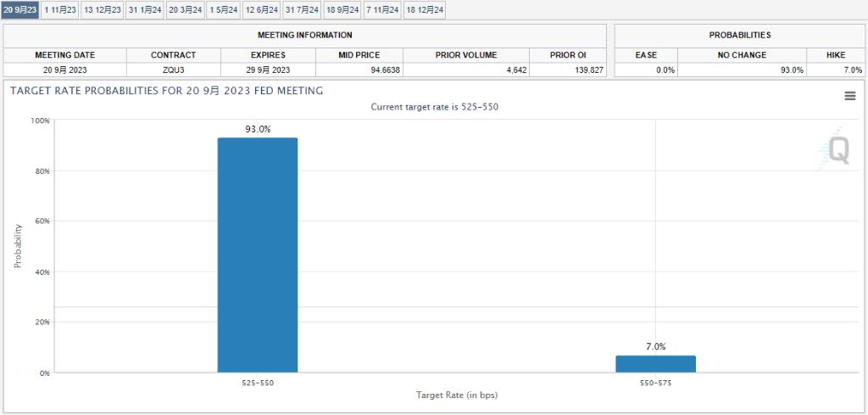The image size is (868, 415).
Task: Choose the 12 6月24 meeting tab
Action: point(262,10)
